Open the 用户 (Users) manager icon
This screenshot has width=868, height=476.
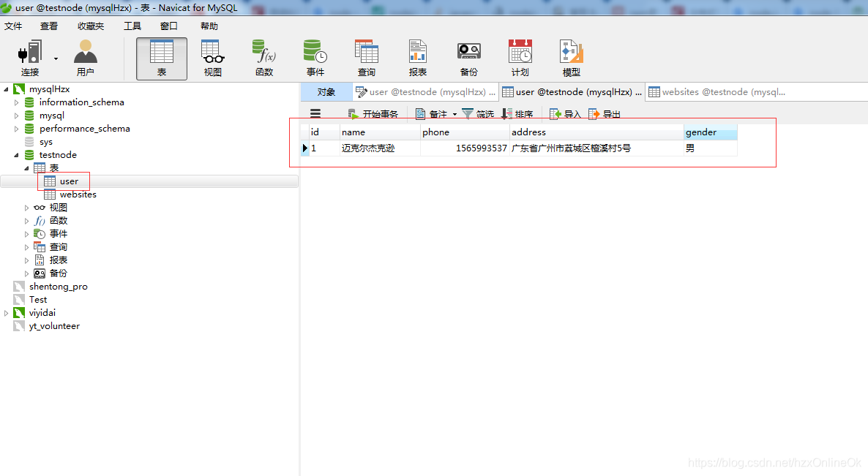click(x=86, y=57)
